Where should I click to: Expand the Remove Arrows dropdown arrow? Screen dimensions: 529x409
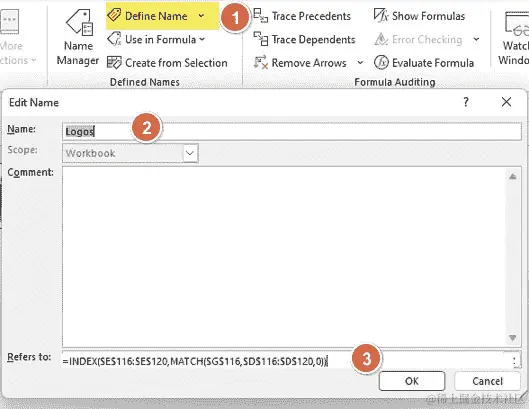(360, 62)
